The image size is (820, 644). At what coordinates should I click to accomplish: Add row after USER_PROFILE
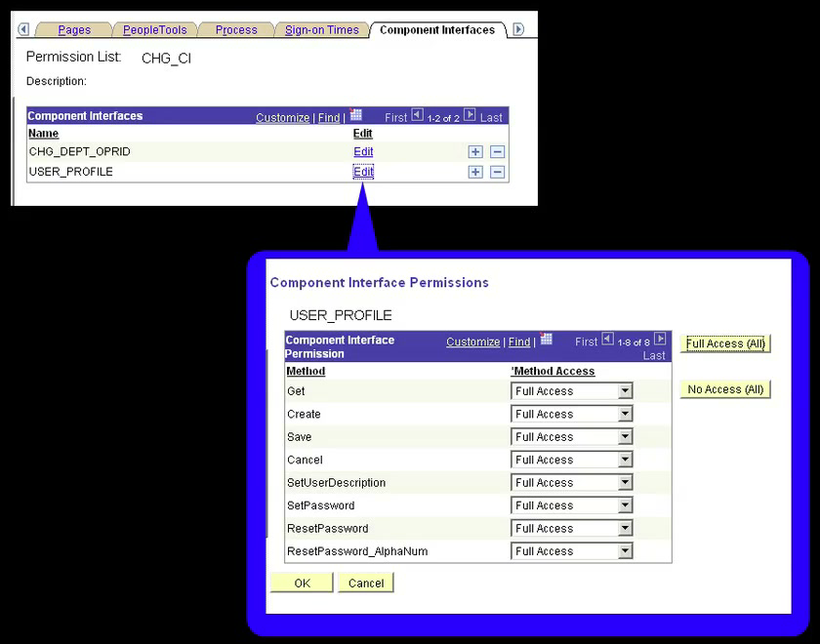(x=475, y=172)
